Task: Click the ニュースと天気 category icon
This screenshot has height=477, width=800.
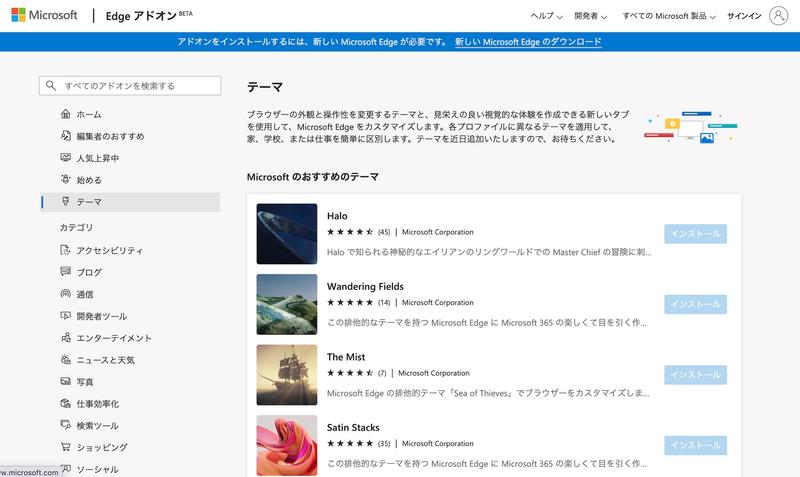Action: point(65,360)
